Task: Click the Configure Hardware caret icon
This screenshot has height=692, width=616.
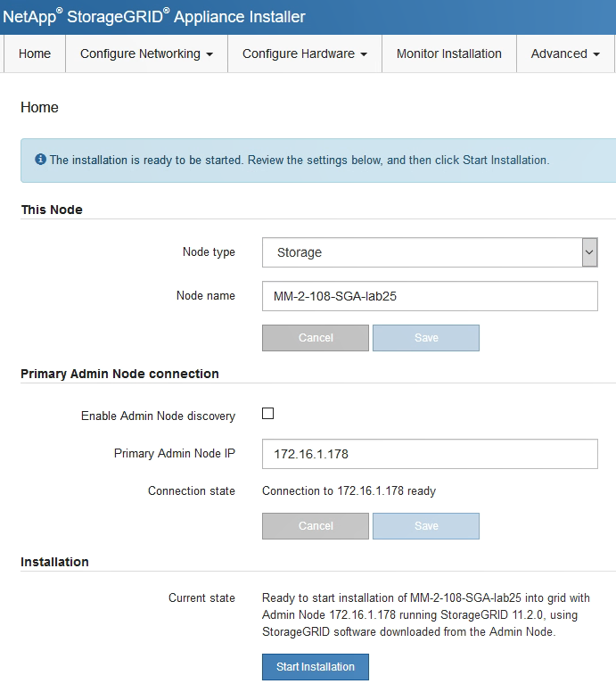Action: coord(364,54)
